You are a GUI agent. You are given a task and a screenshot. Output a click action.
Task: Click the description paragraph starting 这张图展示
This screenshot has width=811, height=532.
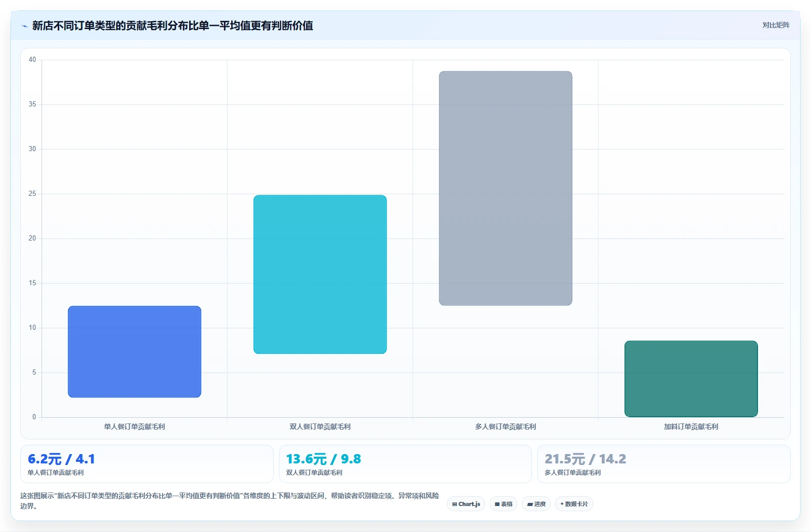point(230,501)
